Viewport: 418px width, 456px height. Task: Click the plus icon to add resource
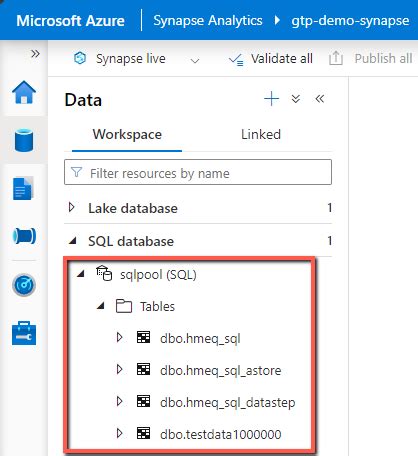(271, 99)
